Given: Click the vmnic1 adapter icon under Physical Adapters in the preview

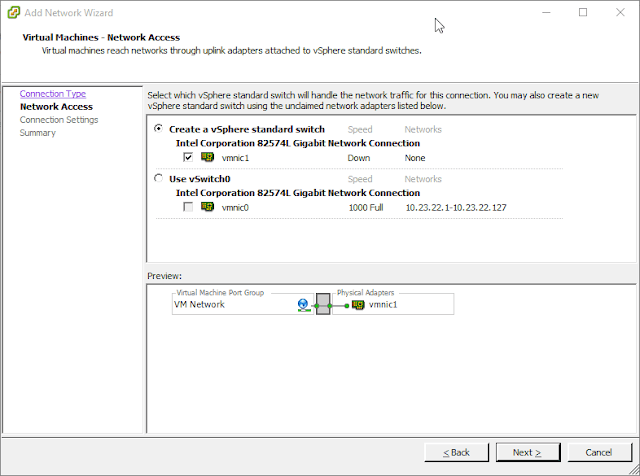Looking at the screenshot, I should 358,305.
